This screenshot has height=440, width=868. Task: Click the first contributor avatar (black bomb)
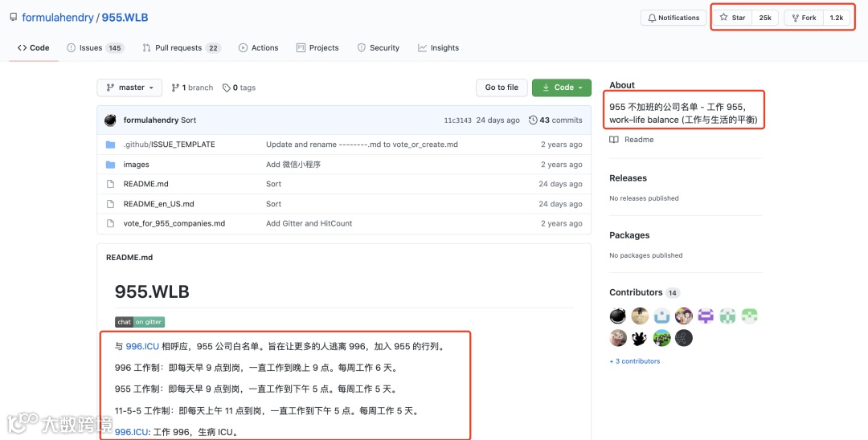618,316
